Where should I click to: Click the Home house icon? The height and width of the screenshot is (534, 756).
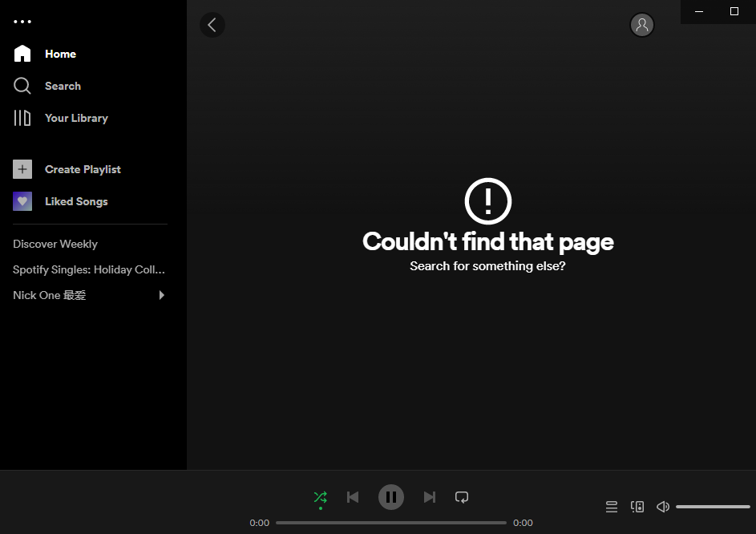[x=22, y=54]
